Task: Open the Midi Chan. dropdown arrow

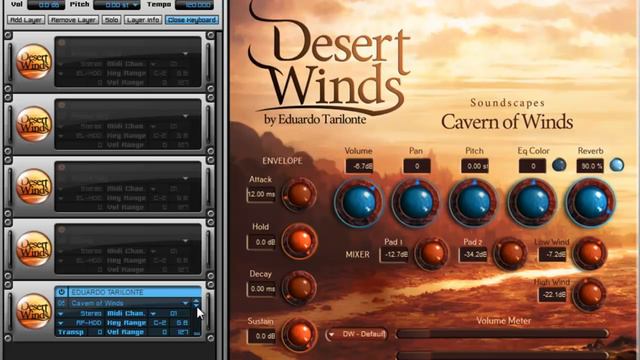Action: [153, 313]
